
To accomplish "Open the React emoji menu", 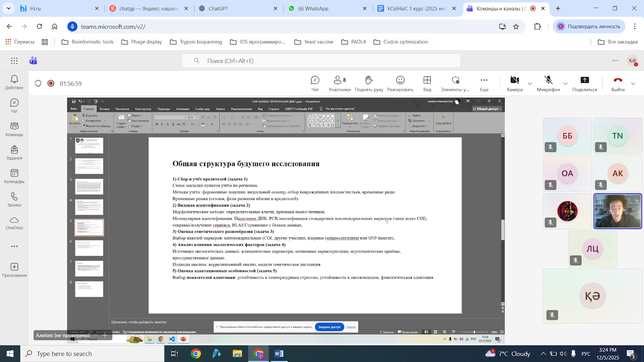I will tap(400, 84).
